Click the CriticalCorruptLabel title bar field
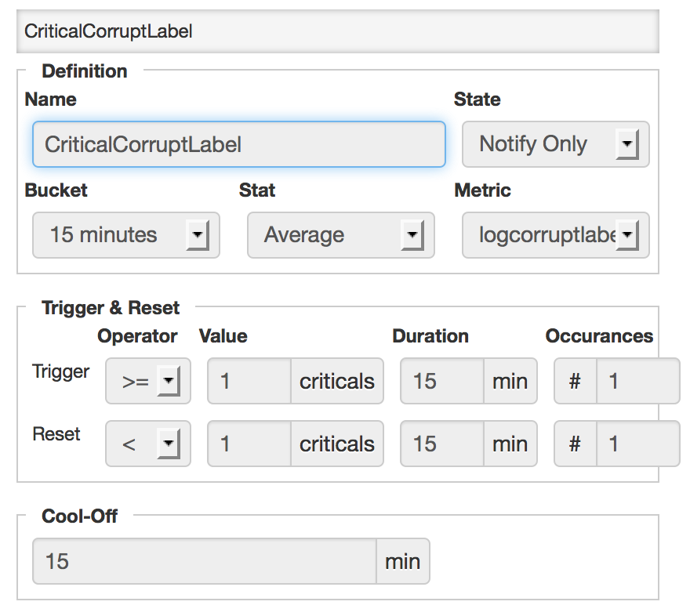Viewport: 690px width, 616px height. pos(337,31)
